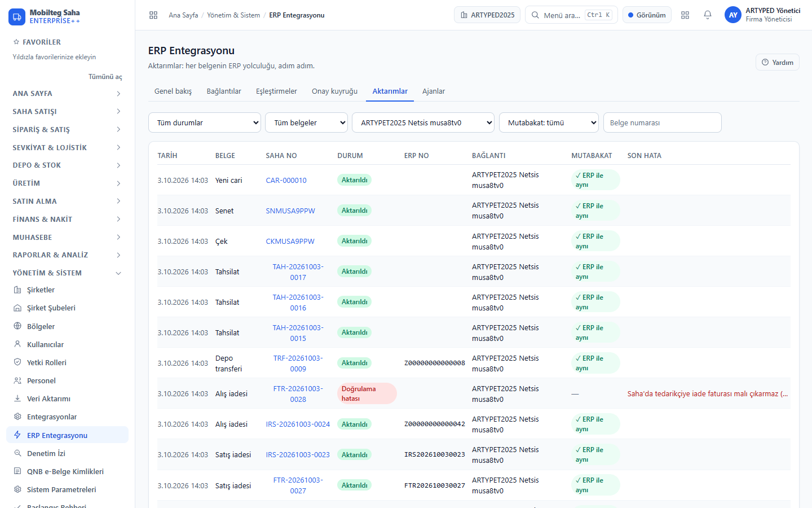Screen dimensions: 812x508
Task: Open the apps grid icon near the bell
Action: click(x=685, y=15)
